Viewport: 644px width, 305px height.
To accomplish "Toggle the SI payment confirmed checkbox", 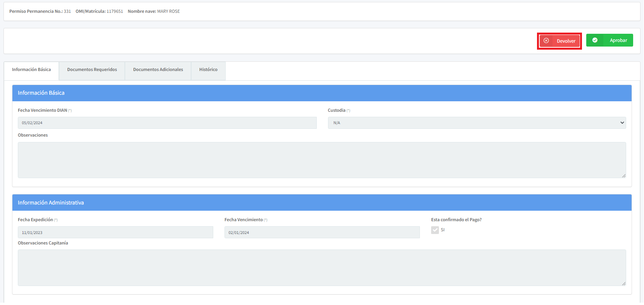I will [435, 230].
